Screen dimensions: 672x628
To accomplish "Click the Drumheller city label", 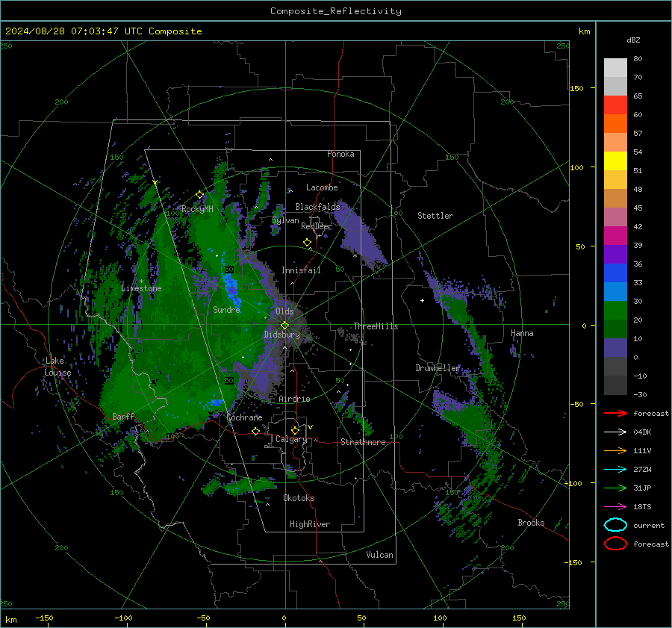I will tap(438, 368).
